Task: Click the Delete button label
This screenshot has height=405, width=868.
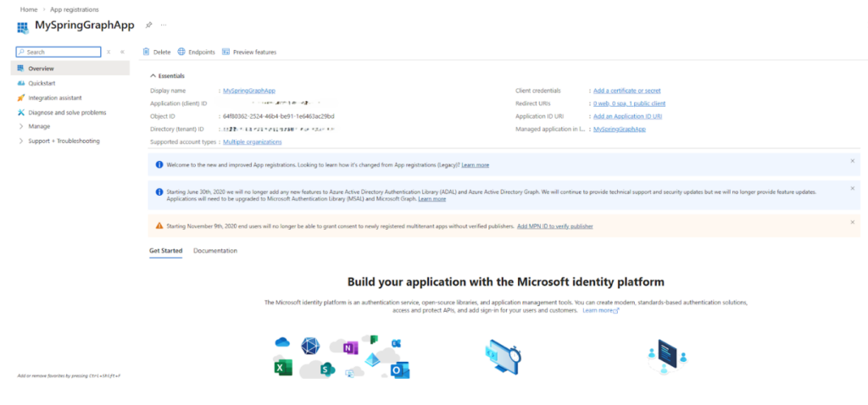Action: coord(162,52)
